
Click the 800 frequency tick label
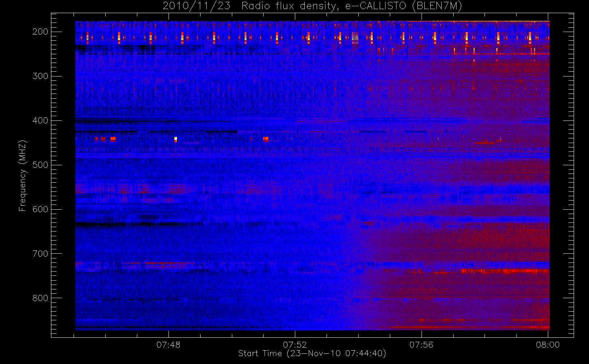[x=40, y=298]
